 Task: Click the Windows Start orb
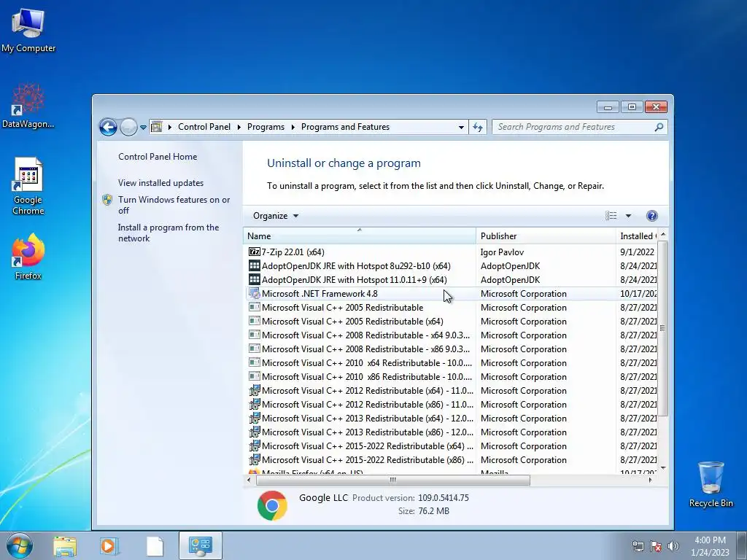(20, 545)
